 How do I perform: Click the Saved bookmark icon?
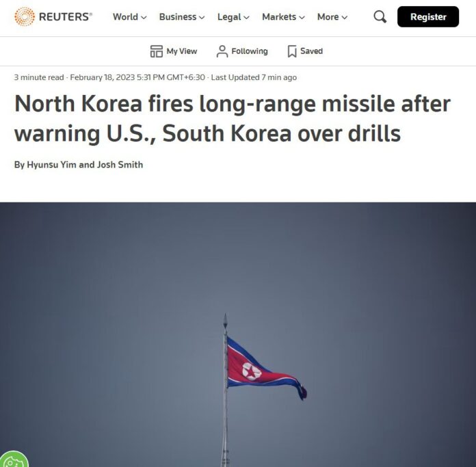292,51
